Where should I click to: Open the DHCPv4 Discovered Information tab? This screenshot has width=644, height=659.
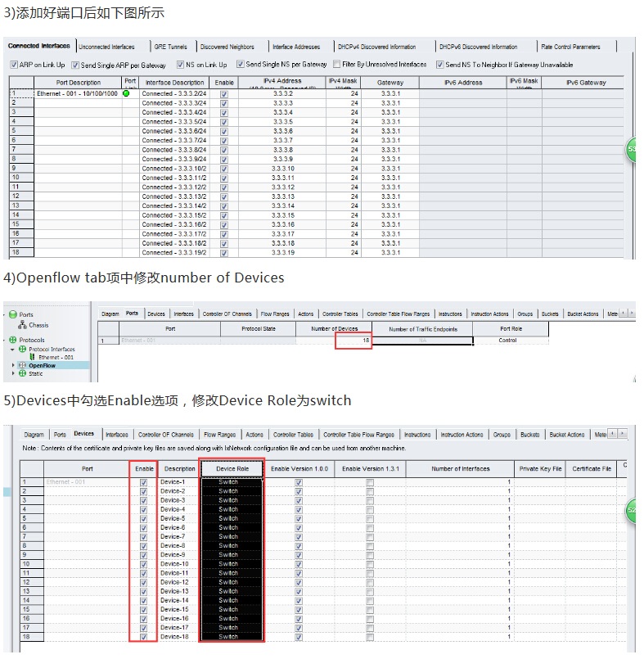376,47
